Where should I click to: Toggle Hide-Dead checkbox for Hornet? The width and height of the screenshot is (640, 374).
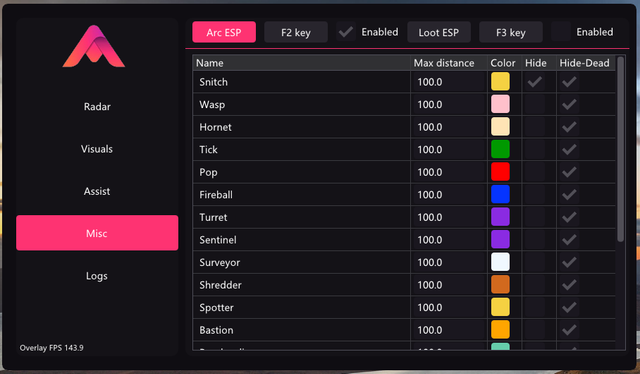(x=569, y=127)
